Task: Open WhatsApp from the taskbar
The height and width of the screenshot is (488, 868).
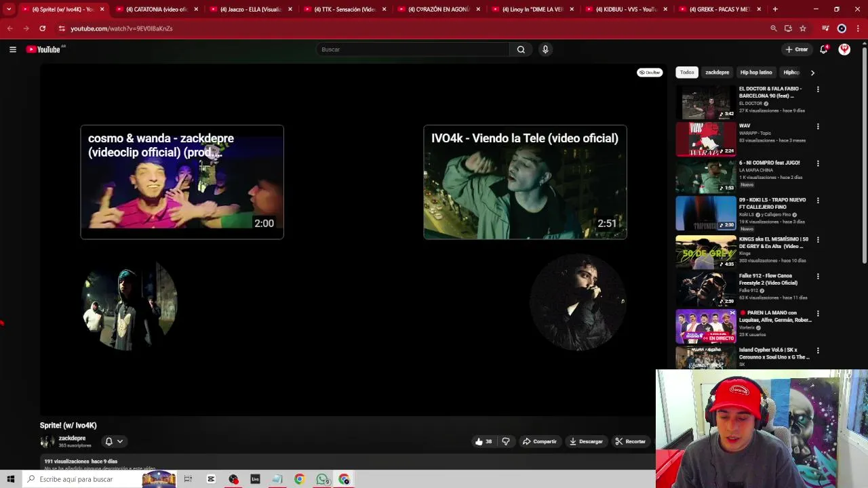Action: tap(322, 479)
